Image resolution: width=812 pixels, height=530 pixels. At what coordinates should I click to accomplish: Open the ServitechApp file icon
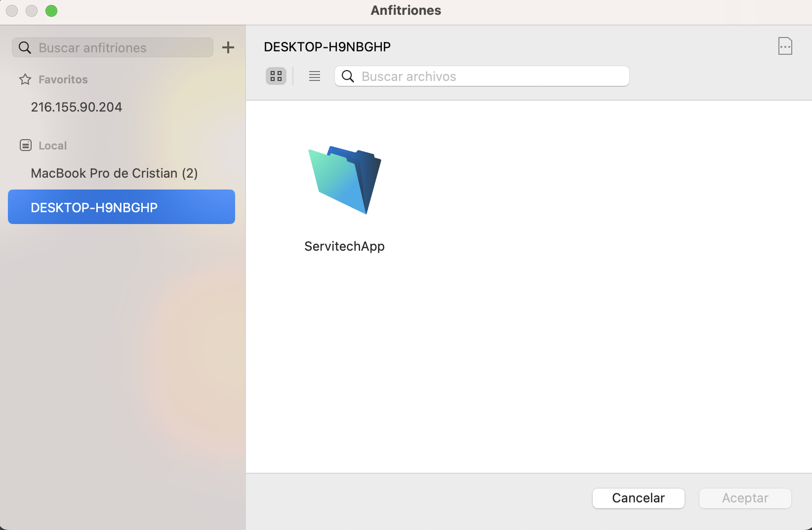coord(345,180)
